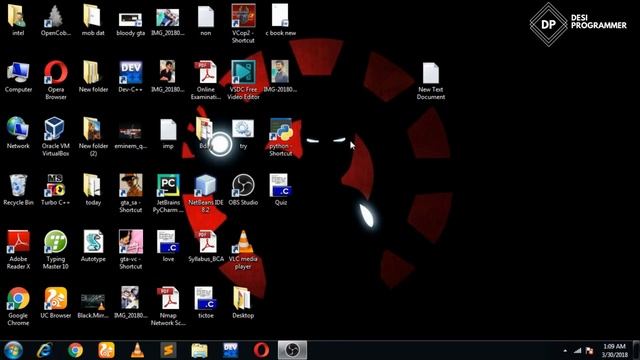Click the eminem_q image file
This screenshot has height=360, width=640.
coord(130,132)
